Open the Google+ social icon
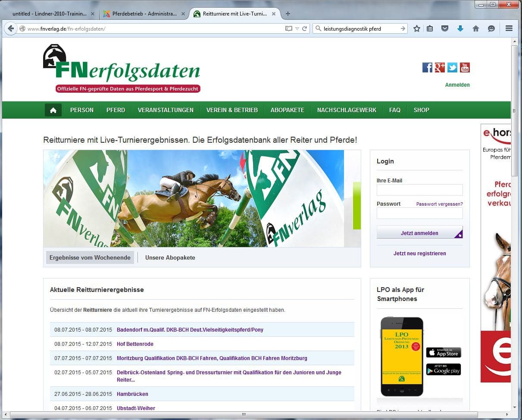The height and width of the screenshot is (420, 522). coord(440,67)
